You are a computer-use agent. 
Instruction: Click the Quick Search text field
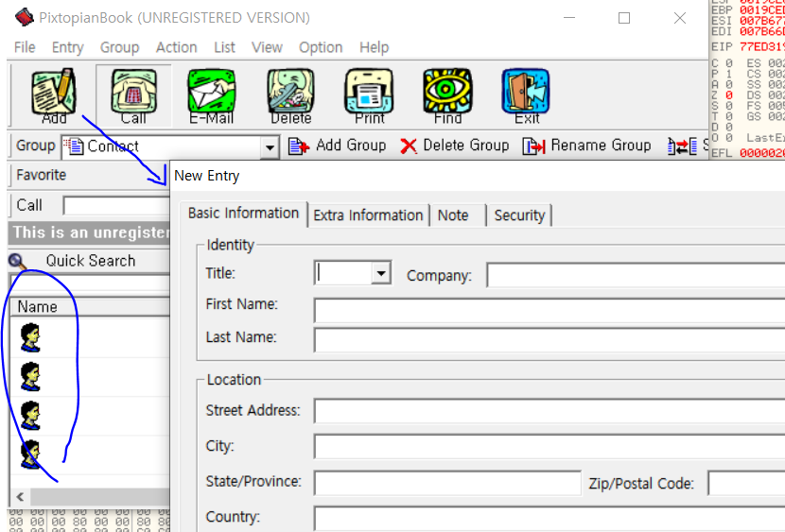point(90,283)
